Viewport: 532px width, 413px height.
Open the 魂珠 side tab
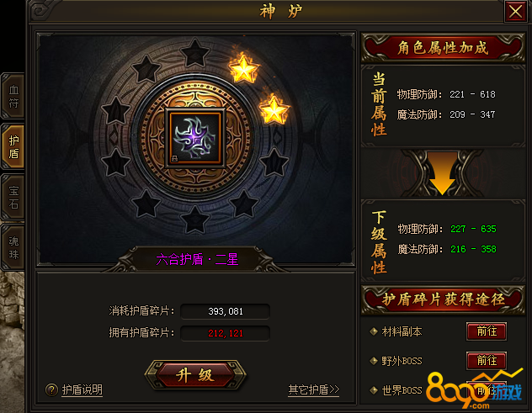(x=13, y=247)
